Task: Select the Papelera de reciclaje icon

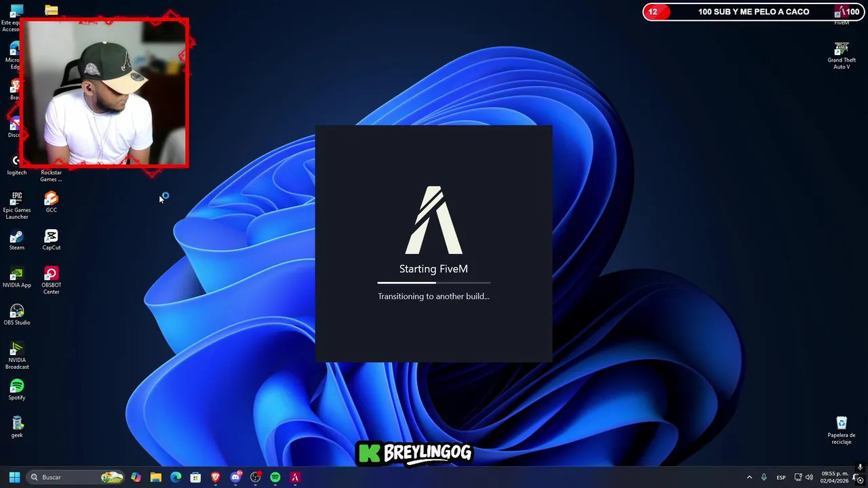Action: click(x=842, y=431)
